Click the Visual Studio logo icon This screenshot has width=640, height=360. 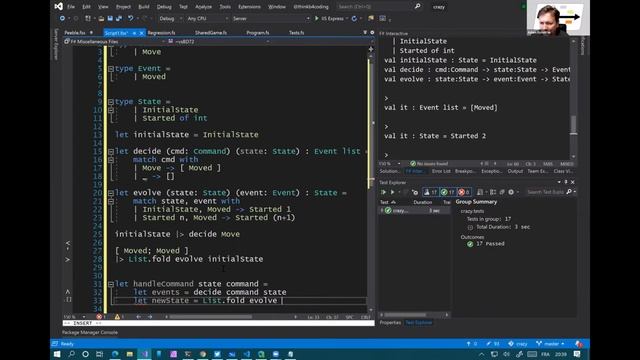point(58,6)
